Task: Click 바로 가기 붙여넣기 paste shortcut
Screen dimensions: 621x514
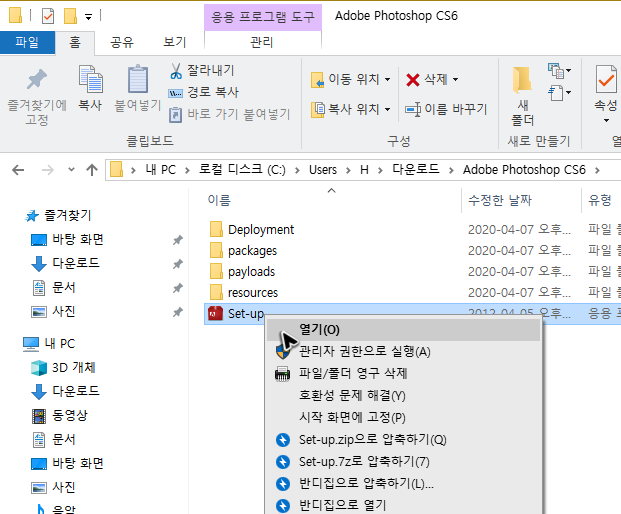Action: click(230, 114)
